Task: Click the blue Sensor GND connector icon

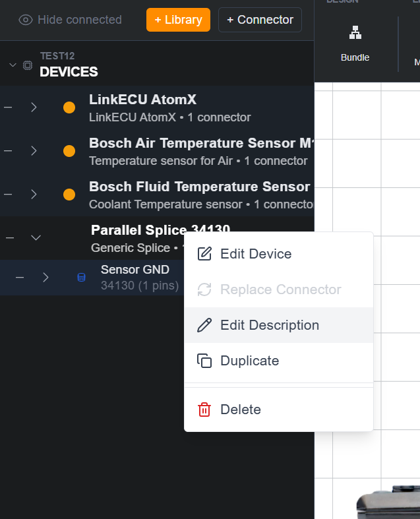Action: 81,278
